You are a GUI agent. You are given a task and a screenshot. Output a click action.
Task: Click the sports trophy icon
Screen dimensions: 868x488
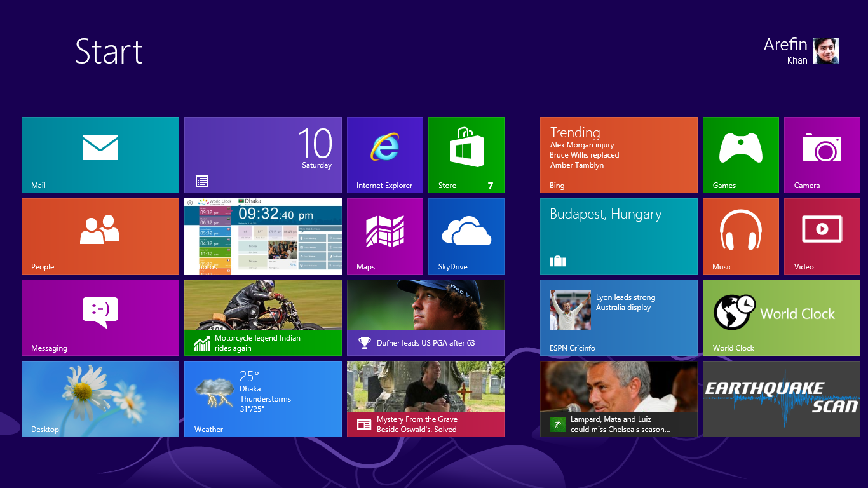click(365, 343)
